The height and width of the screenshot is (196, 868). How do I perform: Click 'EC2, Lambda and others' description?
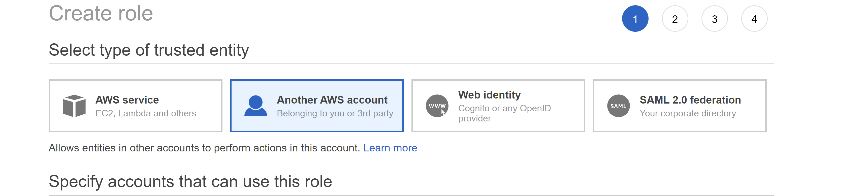tap(146, 113)
